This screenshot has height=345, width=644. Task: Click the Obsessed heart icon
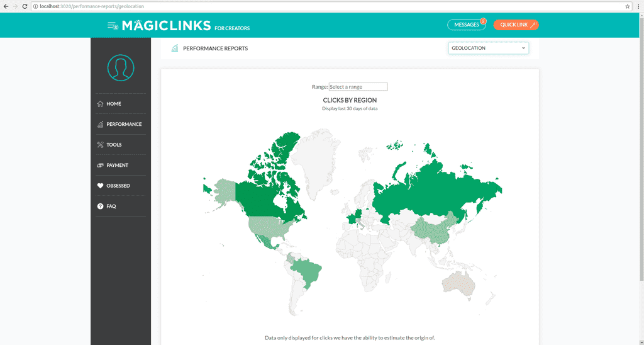click(100, 186)
